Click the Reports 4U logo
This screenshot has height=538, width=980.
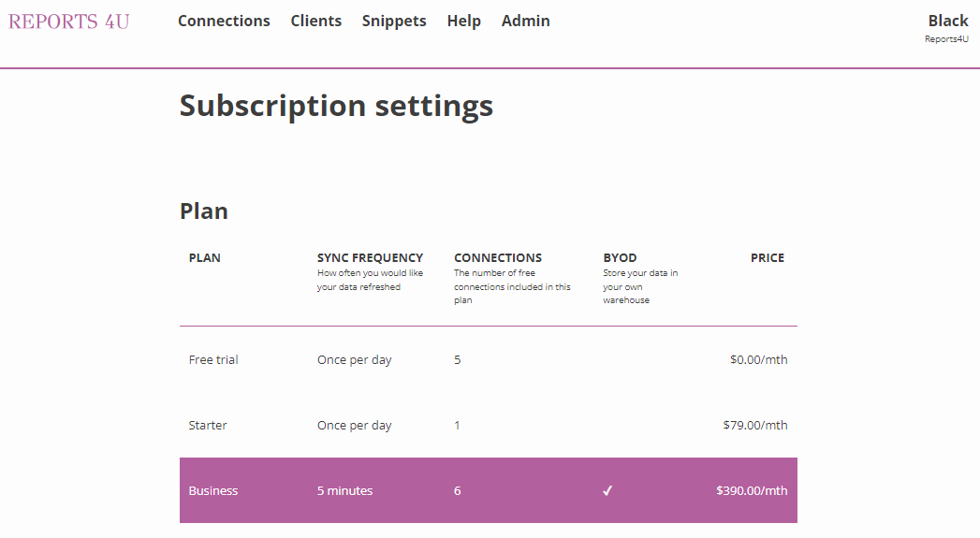tap(69, 22)
